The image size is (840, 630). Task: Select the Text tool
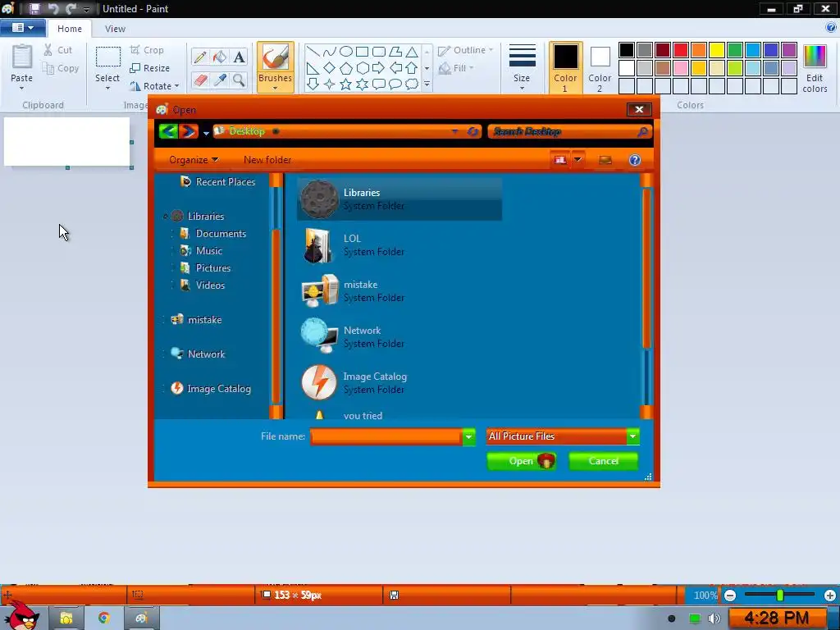pos(239,57)
